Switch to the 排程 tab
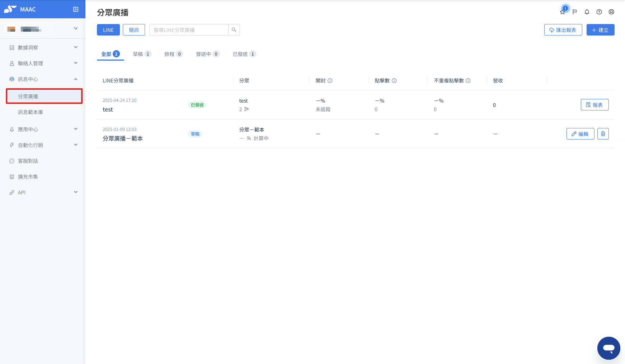The image size is (625, 364). click(x=174, y=54)
